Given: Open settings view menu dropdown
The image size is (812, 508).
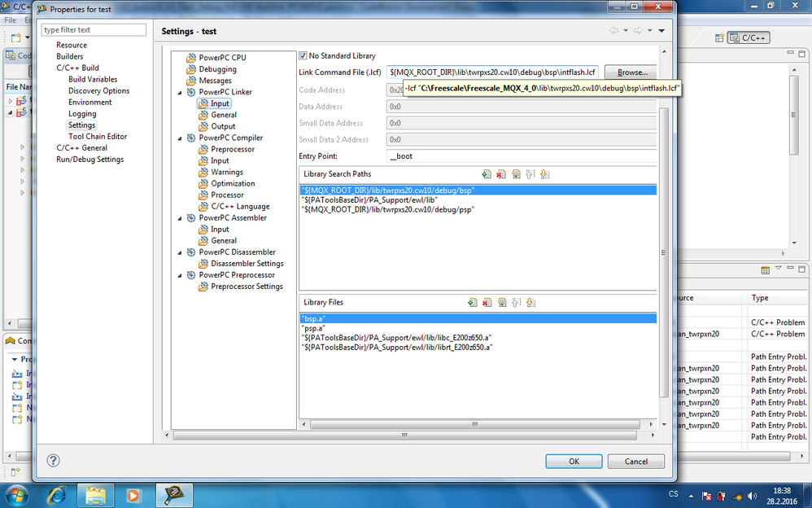Looking at the screenshot, I should (661, 31).
